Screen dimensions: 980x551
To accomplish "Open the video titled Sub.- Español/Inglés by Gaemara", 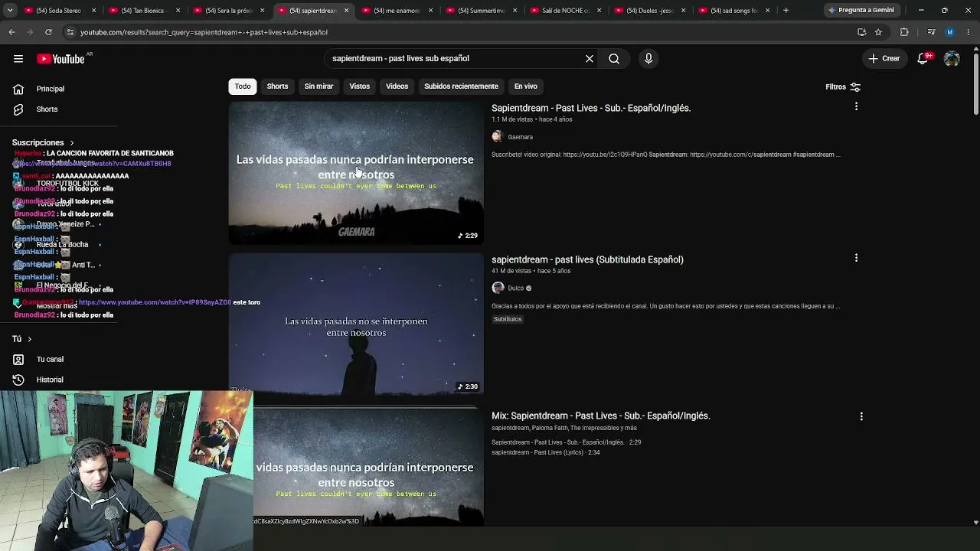I will pyautogui.click(x=591, y=108).
